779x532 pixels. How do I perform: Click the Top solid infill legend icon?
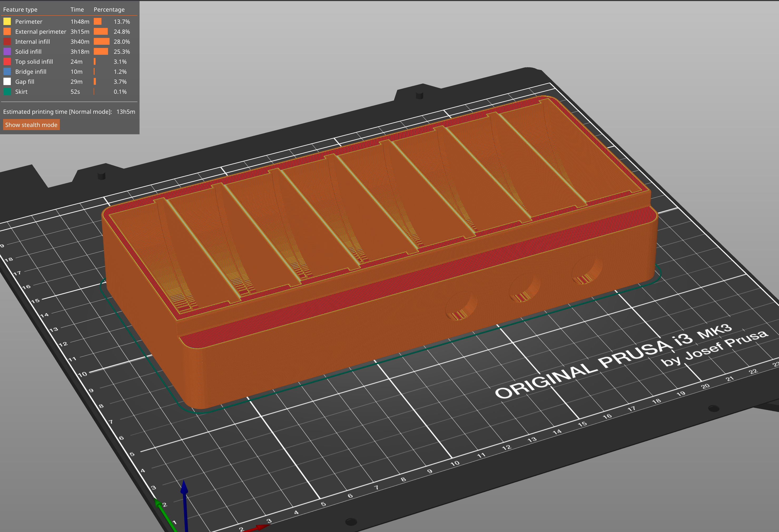[7, 62]
